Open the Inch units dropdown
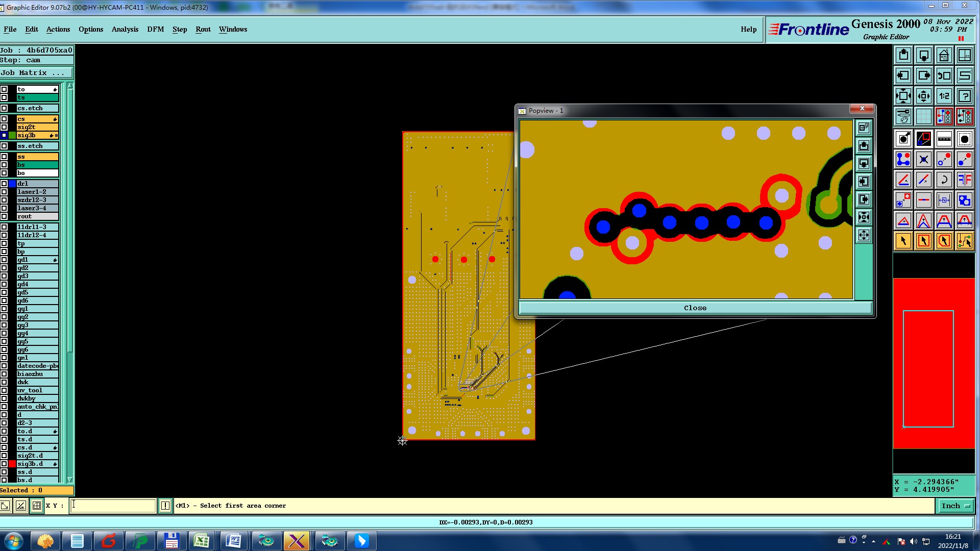980x551 pixels. point(955,506)
